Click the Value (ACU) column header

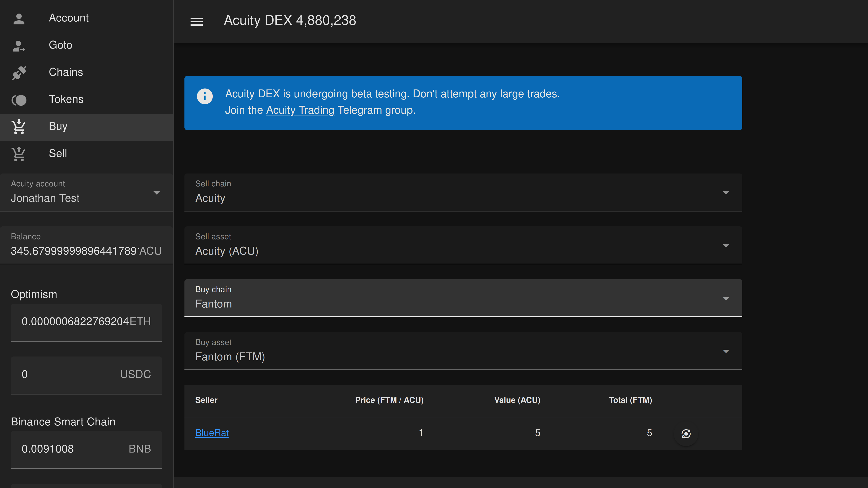click(x=517, y=400)
